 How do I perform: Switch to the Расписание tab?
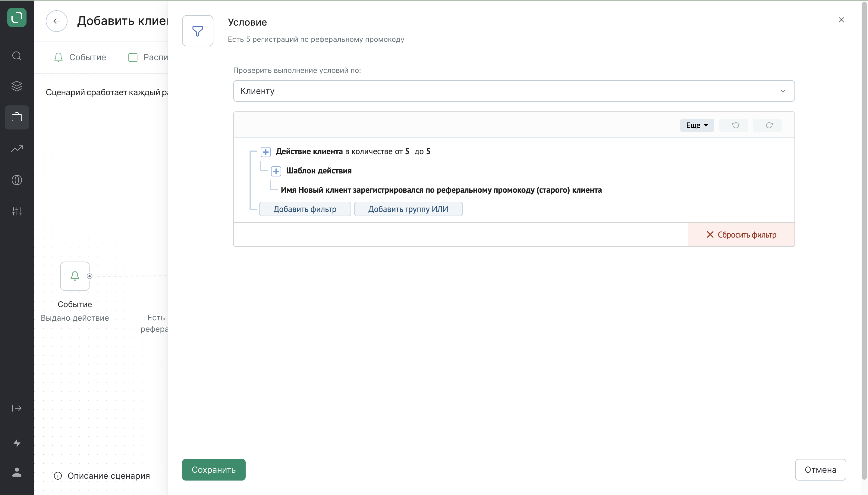[x=148, y=57]
